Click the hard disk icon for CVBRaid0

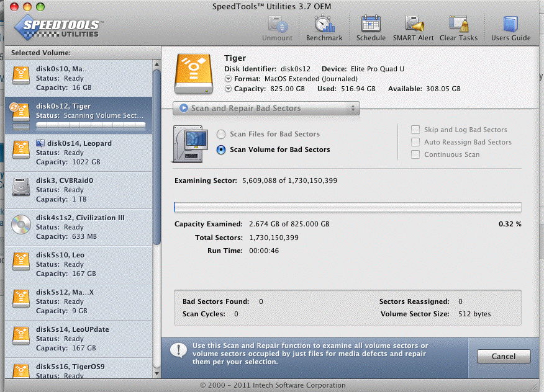point(21,187)
